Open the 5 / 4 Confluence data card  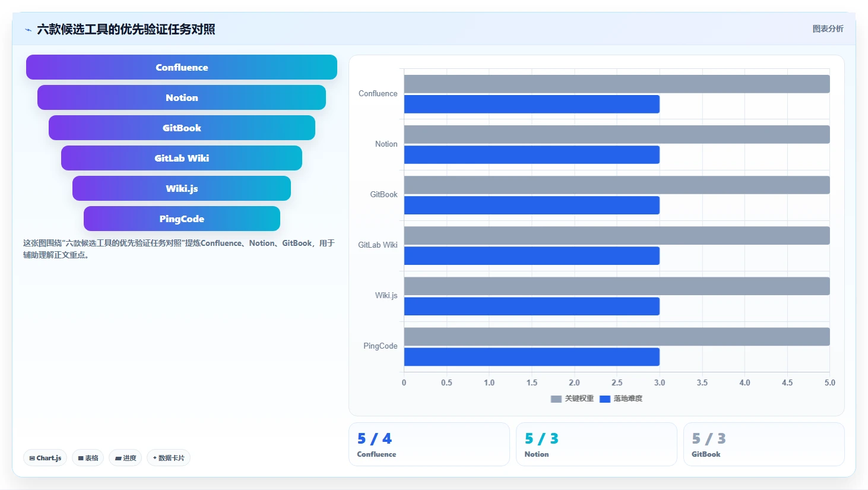[x=429, y=444]
